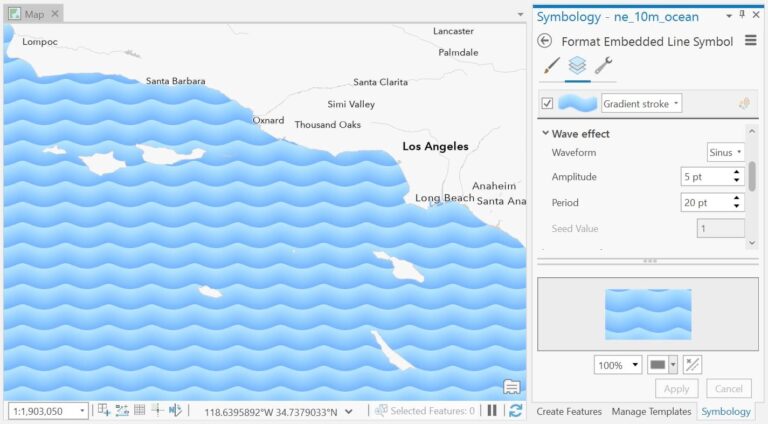768x424 pixels.
Task: Select the Layers stack tab icon
Action: click(x=577, y=66)
